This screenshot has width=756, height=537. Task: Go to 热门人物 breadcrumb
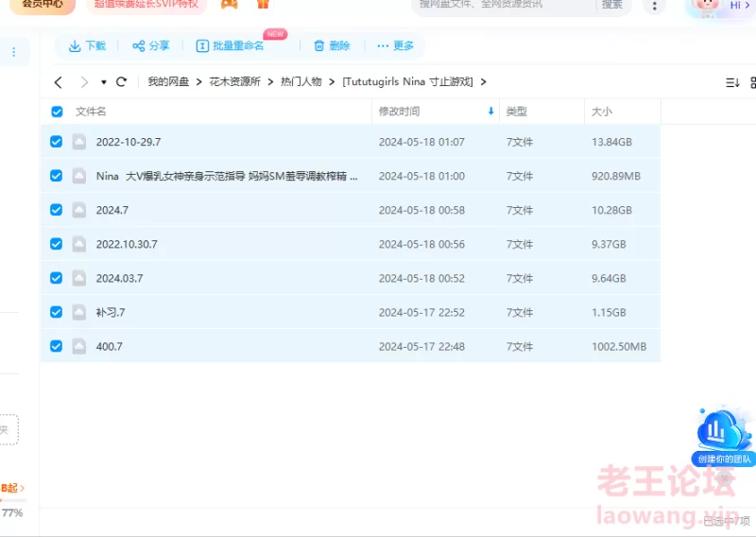(x=301, y=81)
